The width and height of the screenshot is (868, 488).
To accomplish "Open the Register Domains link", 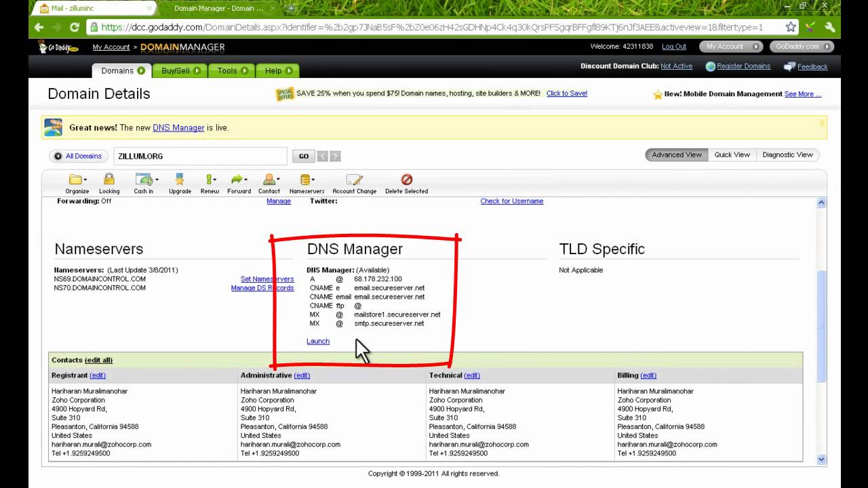I will pos(744,66).
